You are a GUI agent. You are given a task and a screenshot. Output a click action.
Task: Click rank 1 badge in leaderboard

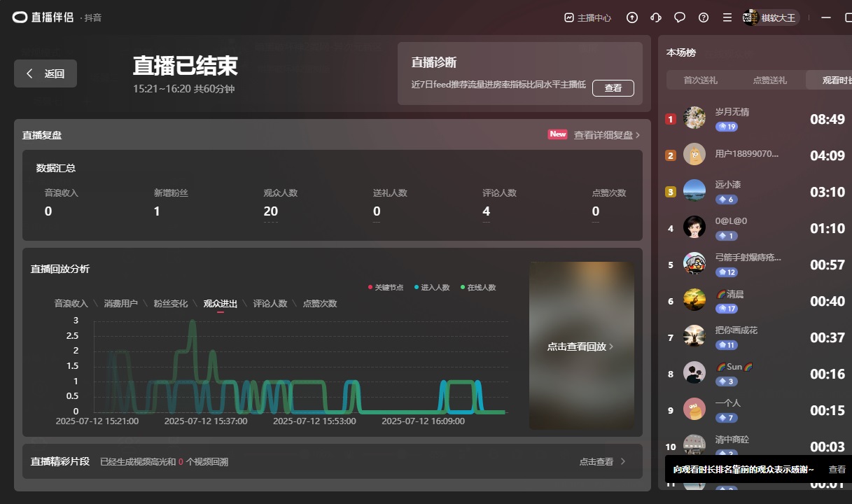[x=671, y=120]
